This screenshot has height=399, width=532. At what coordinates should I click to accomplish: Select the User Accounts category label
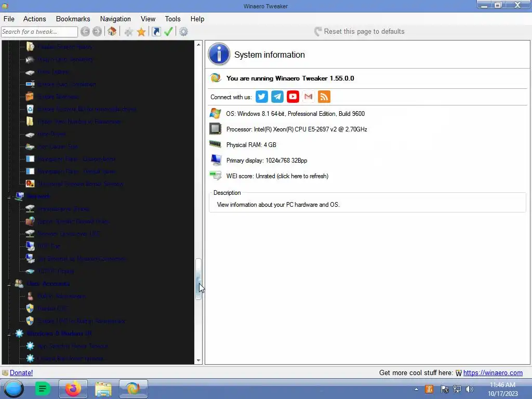coord(48,284)
